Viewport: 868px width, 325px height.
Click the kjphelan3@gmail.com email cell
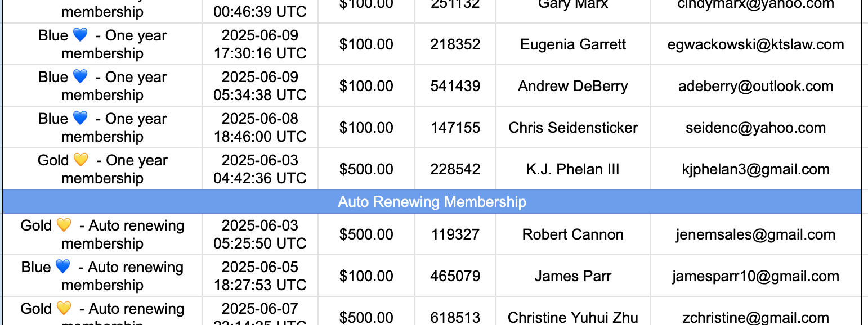click(755, 169)
